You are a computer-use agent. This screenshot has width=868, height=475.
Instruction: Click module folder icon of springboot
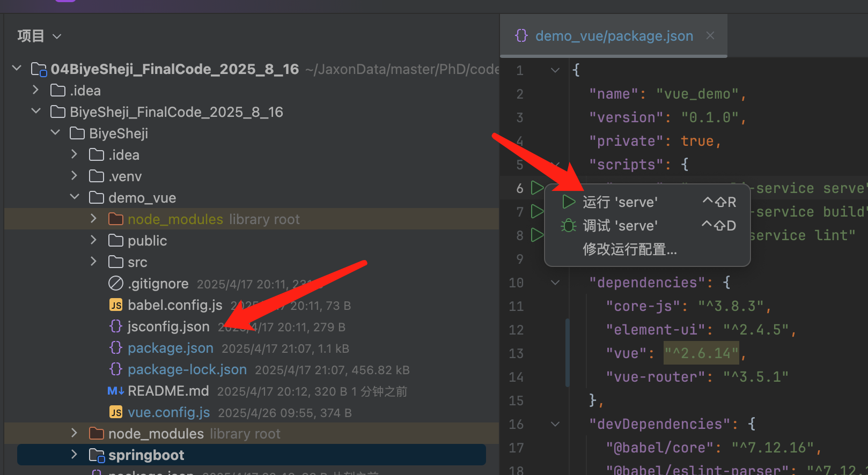pyautogui.click(x=97, y=455)
